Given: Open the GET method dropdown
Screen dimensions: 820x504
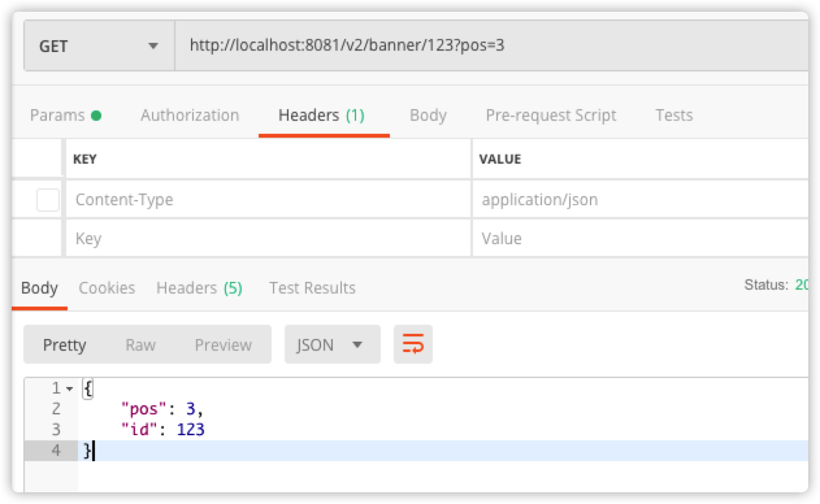Looking at the screenshot, I should click(99, 46).
